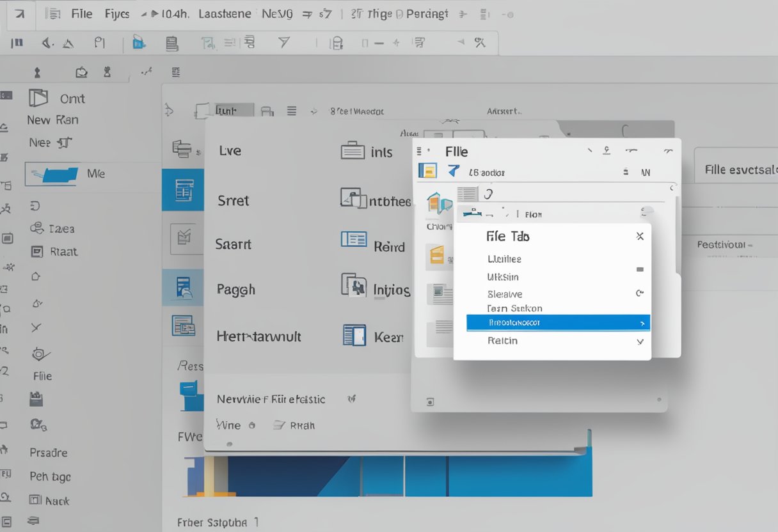This screenshot has width=778, height=532.
Task: Click the blue panel icon beside 'Kean'
Action: (354, 335)
